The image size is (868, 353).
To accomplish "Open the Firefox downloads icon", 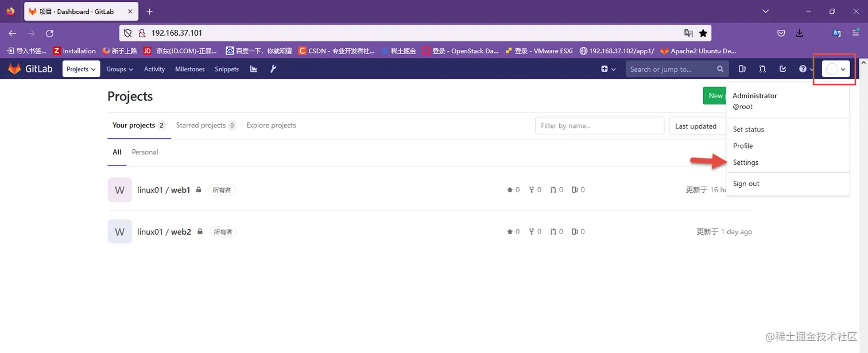I will (799, 33).
